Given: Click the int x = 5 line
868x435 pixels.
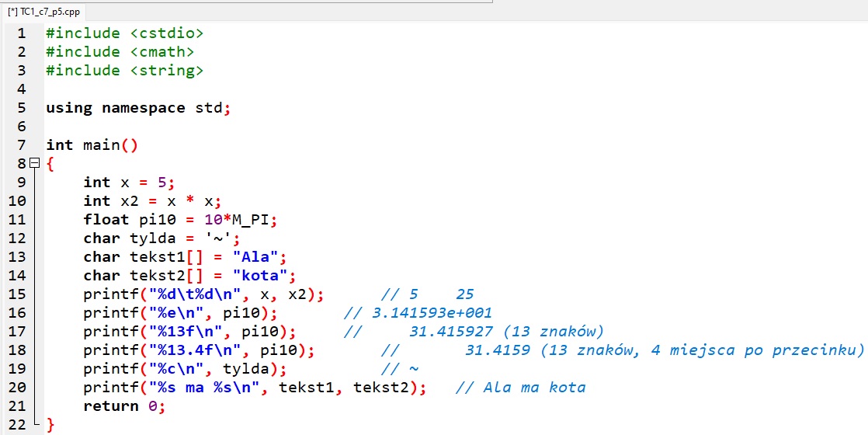Looking at the screenshot, I should click(130, 183).
